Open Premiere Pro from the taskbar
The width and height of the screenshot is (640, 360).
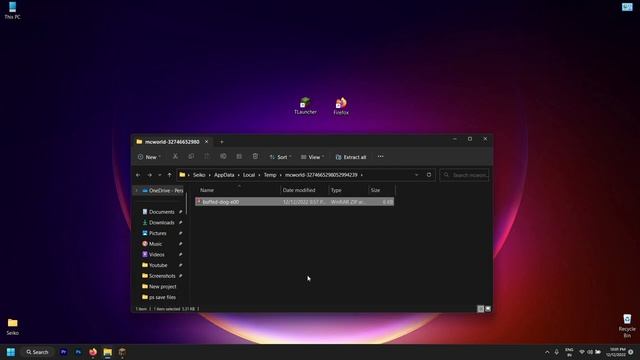coord(63,352)
